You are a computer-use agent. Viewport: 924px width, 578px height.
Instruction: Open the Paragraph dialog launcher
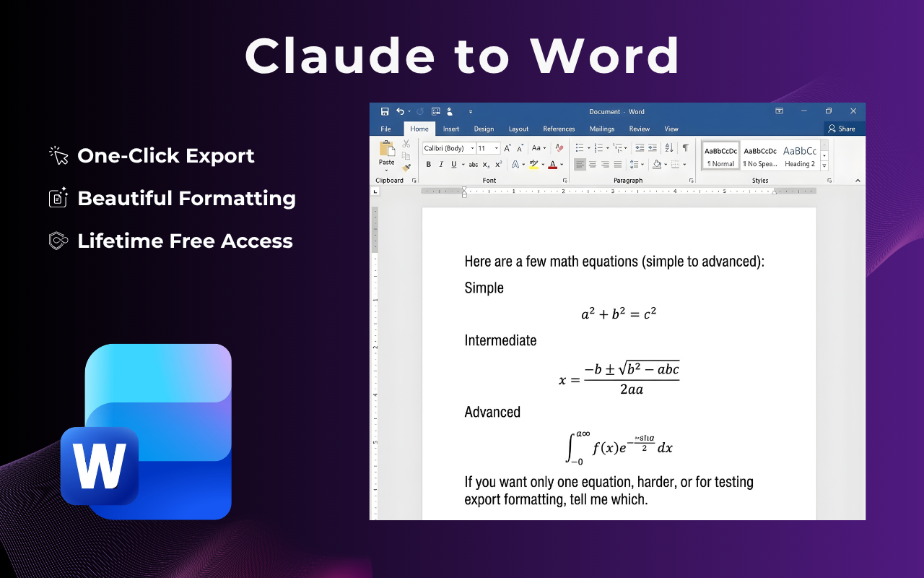coord(691,181)
